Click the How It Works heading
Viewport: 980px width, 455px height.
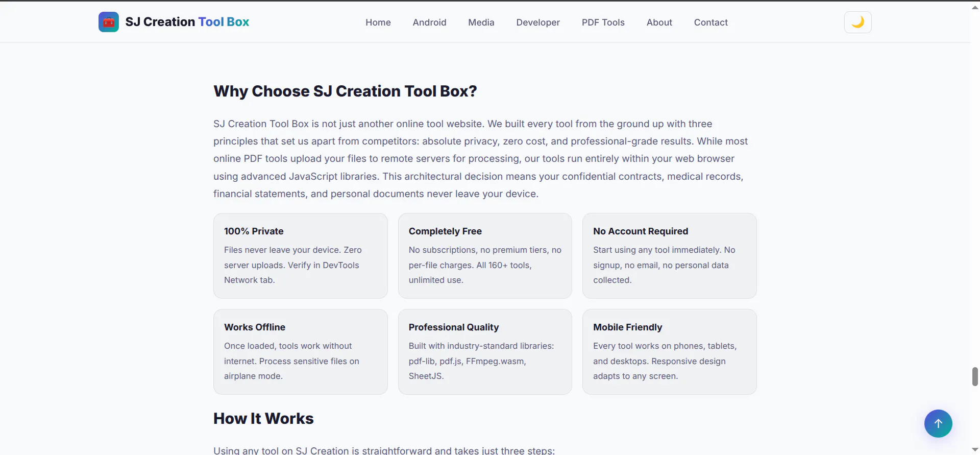click(x=263, y=418)
